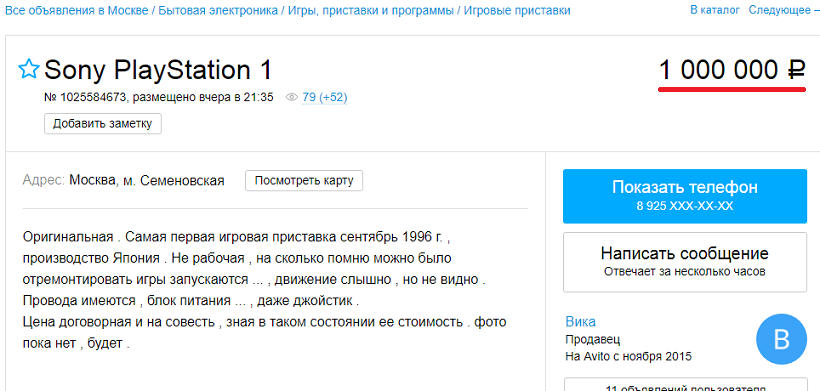Click the ruble price 1 000 000
Image resolution: width=820 pixels, height=391 pixels.
tap(732, 70)
